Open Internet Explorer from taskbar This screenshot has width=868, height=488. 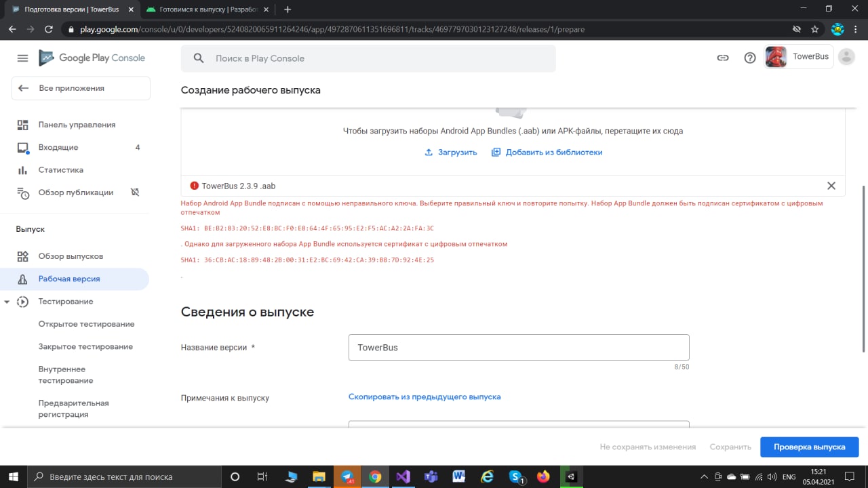tap(487, 476)
